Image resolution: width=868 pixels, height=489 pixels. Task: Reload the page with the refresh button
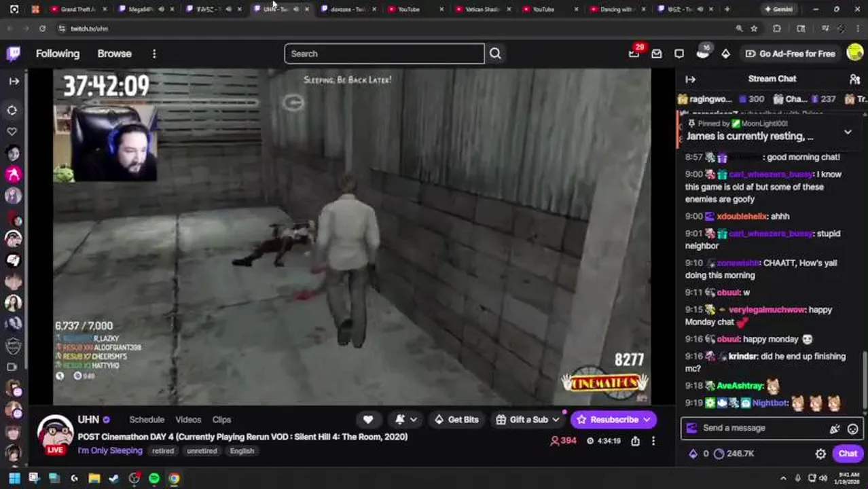click(42, 29)
